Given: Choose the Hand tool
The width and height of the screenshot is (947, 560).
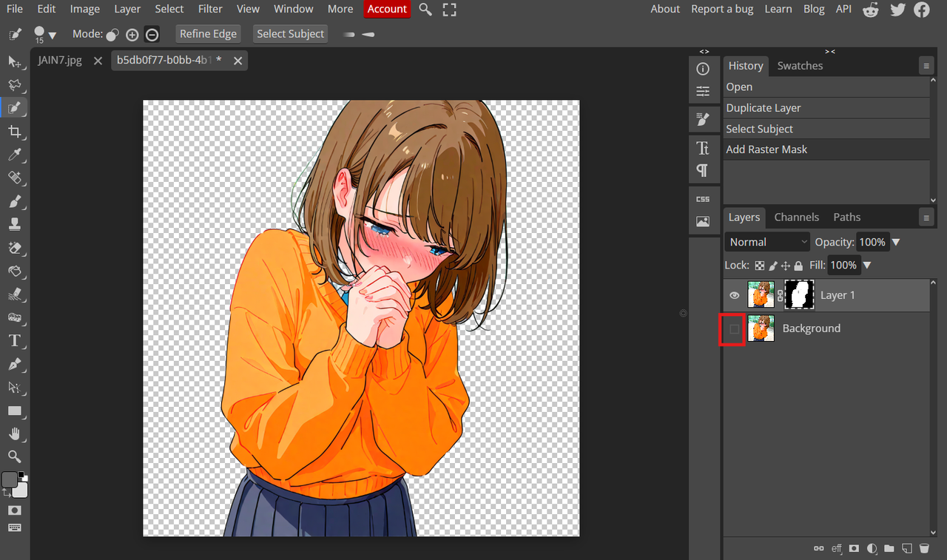Looking at the screenshot, I should (14, 434).
